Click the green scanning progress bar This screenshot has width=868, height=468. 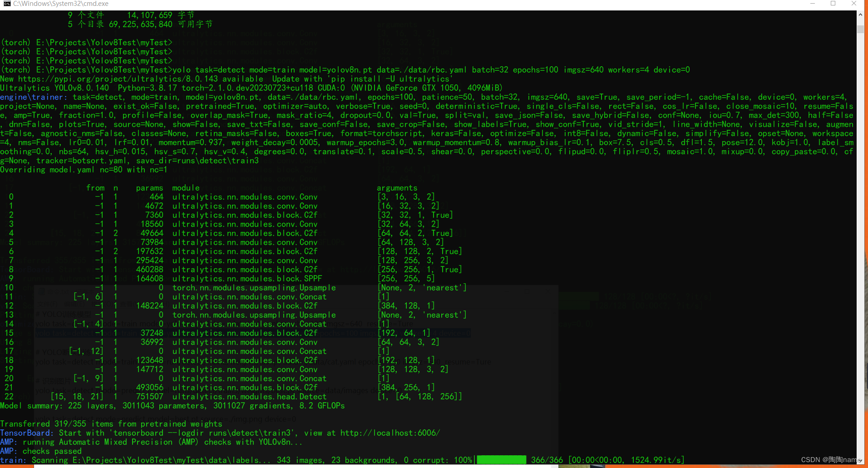(x=501, y=460)
